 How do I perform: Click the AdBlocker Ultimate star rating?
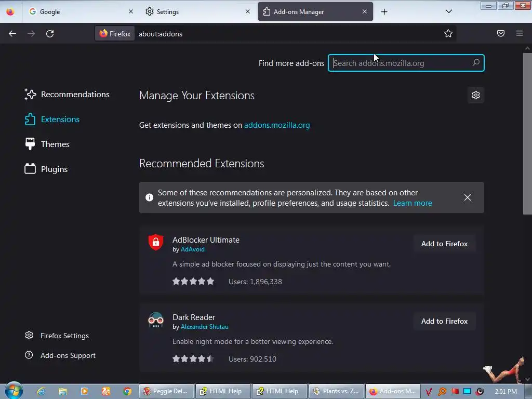[193, 281]
